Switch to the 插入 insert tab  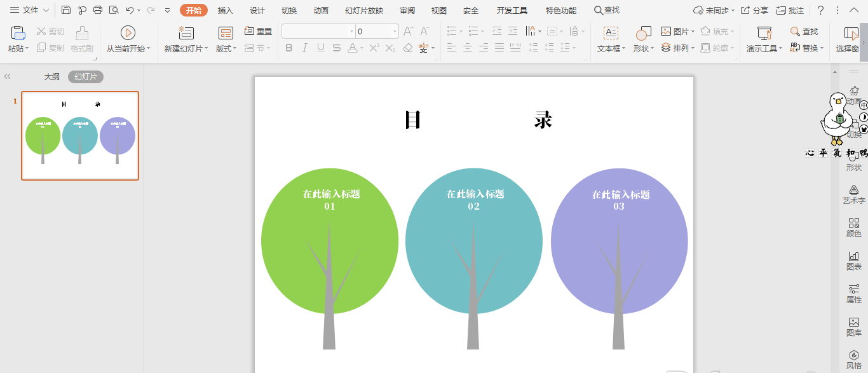pos(225,10)
